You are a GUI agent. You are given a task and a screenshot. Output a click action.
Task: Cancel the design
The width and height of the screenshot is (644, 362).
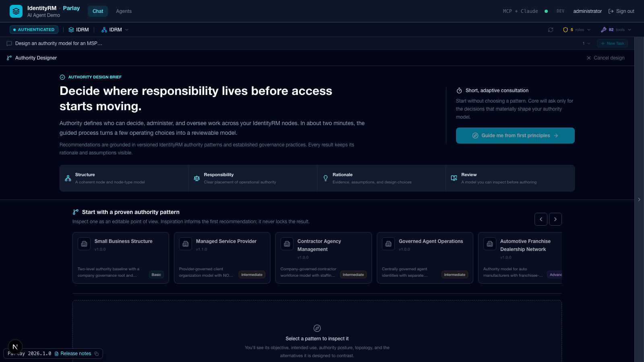click(606, 58)
